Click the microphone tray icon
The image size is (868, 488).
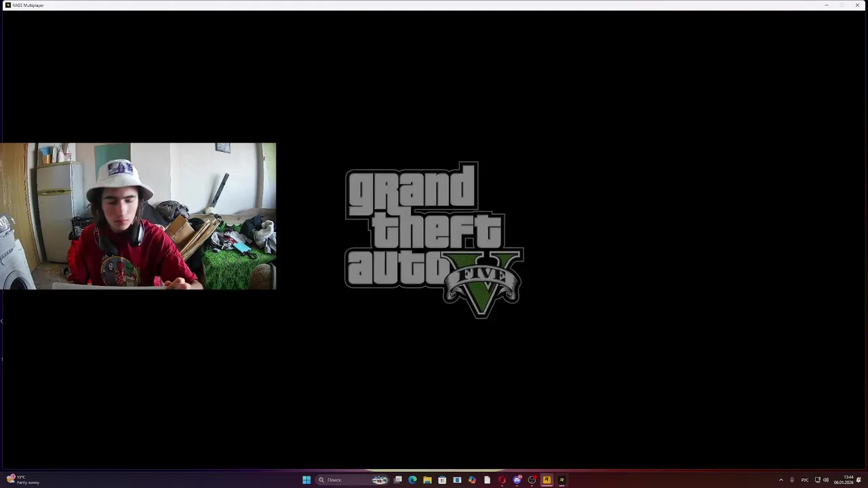click(792, 480)
